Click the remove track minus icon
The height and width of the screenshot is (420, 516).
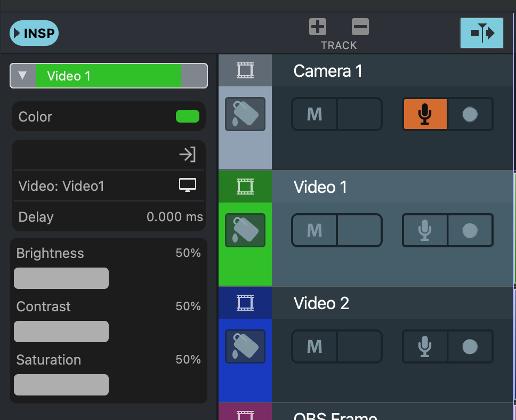(360, 27)
